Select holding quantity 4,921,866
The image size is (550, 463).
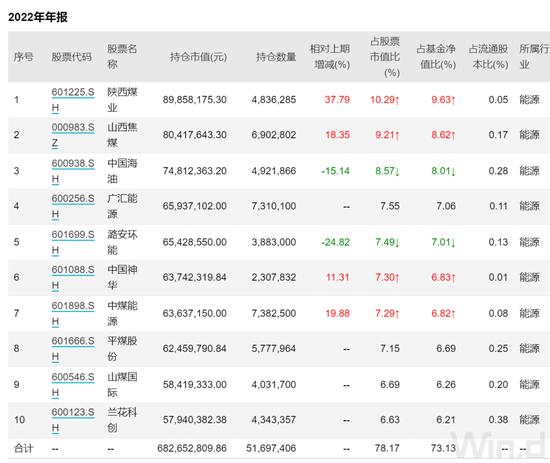274,171
